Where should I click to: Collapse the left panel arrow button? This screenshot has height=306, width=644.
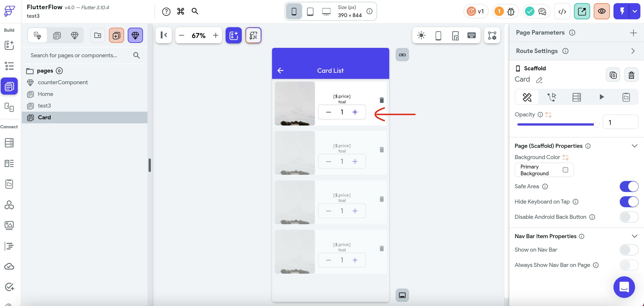pos(163,35)
